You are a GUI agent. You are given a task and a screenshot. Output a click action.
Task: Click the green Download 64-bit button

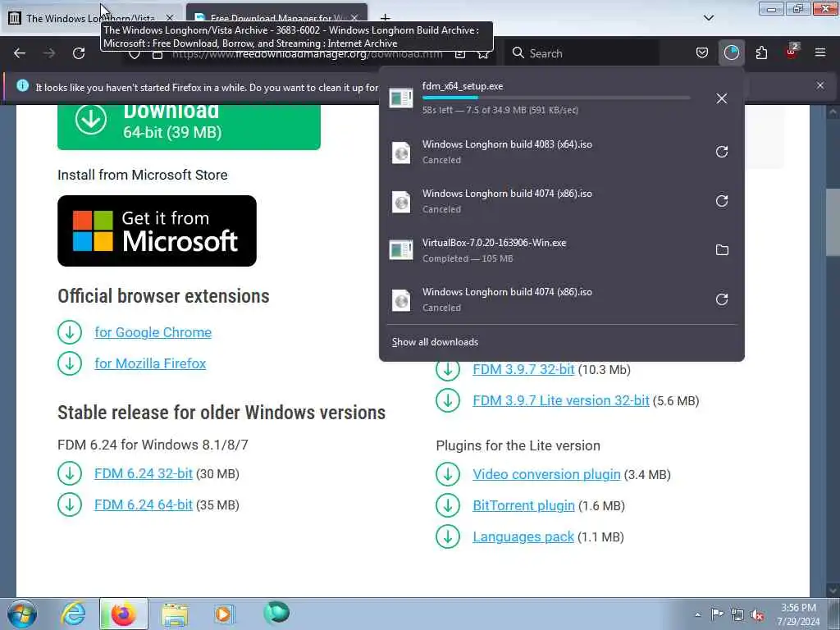pos(189,126)
